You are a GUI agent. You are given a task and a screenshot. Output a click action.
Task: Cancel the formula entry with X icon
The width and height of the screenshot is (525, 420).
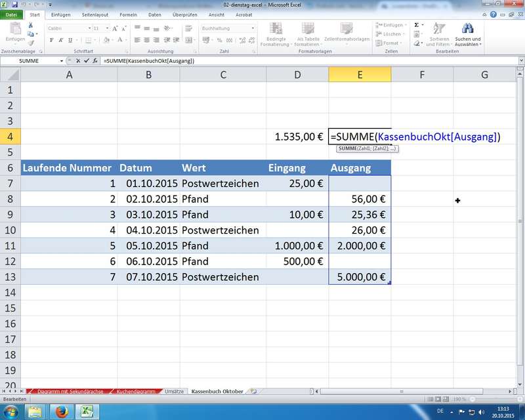point(78,61)
